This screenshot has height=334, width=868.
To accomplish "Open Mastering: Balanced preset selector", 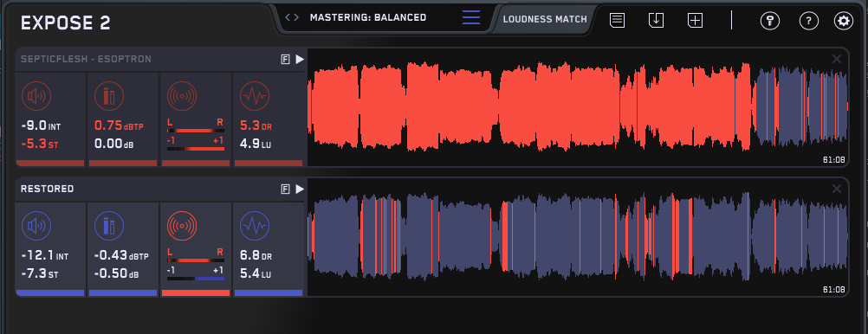I will click(x=368, y=17).
